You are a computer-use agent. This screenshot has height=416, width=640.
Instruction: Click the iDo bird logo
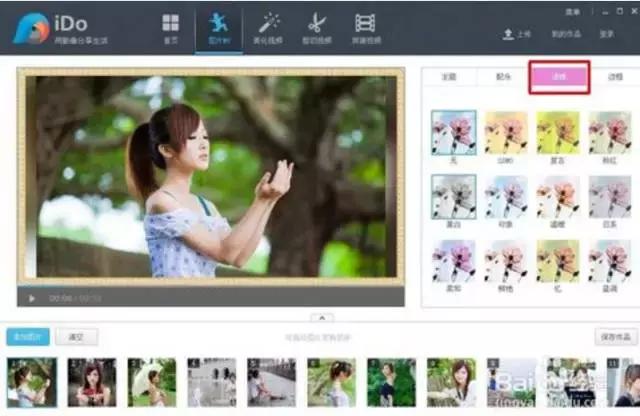pos(31,28)
